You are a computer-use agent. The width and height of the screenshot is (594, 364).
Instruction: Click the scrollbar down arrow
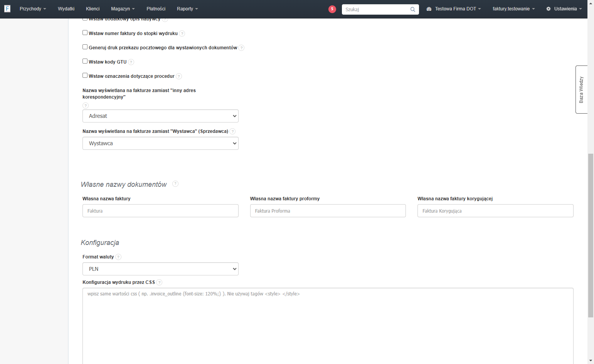pyautogui.click(x=591, y=361)
